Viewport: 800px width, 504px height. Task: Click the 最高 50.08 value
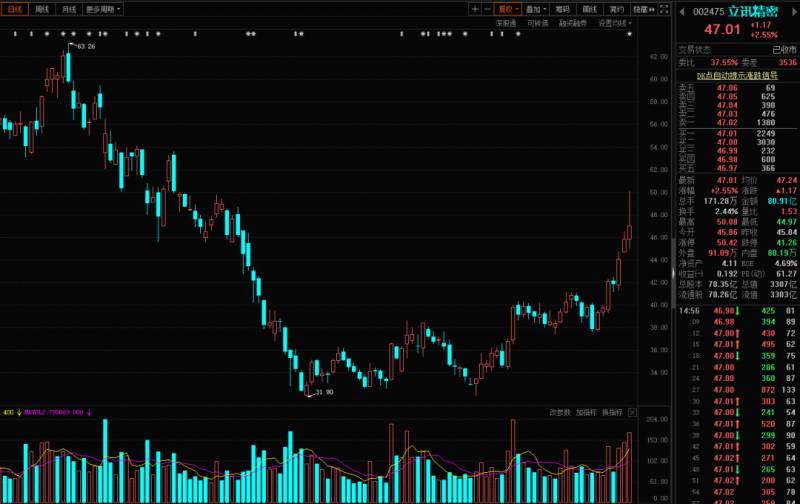pyautogui.click(x=727, y=222)
